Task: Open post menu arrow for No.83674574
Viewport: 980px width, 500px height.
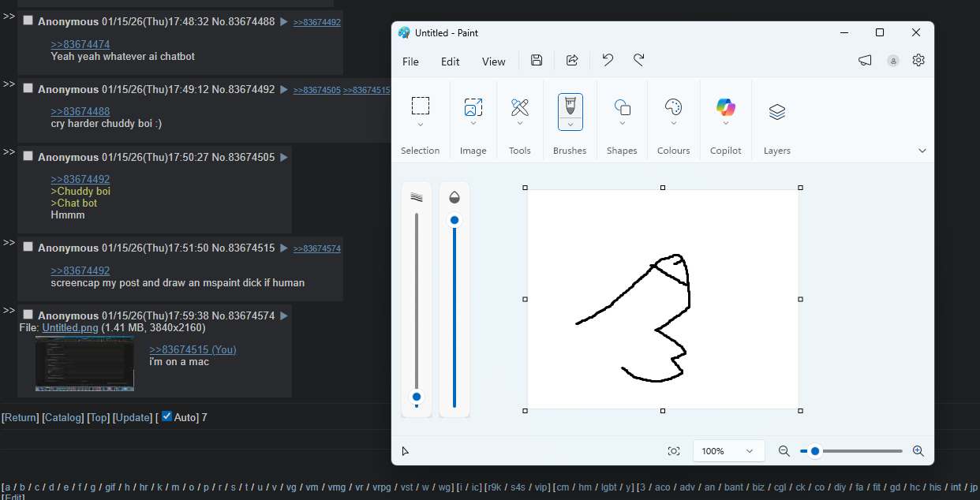Action: pos(284,315)
